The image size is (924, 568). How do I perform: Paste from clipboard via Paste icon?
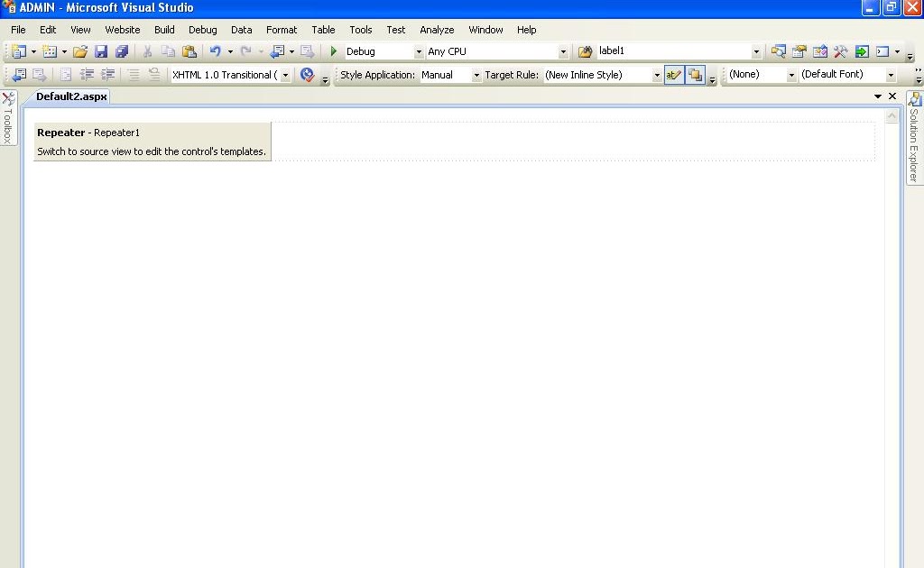(x=189, y=50)
